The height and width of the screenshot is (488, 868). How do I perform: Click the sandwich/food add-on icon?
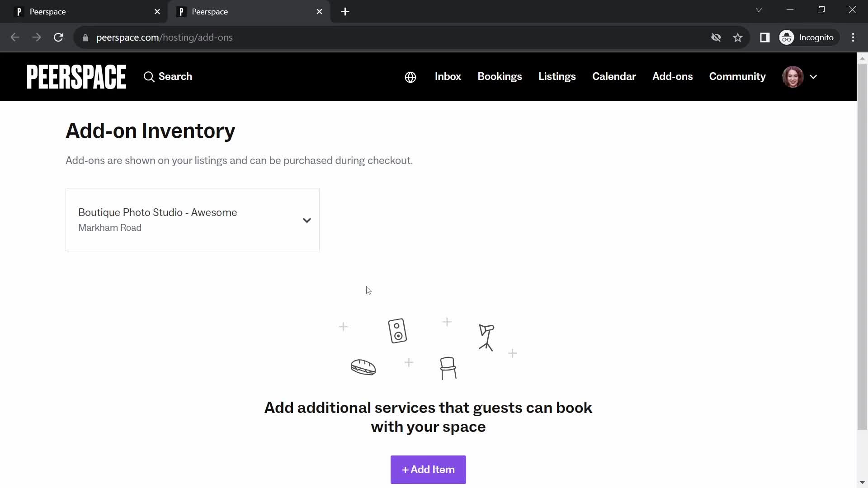pyautogui.click(x=363, y=367)
